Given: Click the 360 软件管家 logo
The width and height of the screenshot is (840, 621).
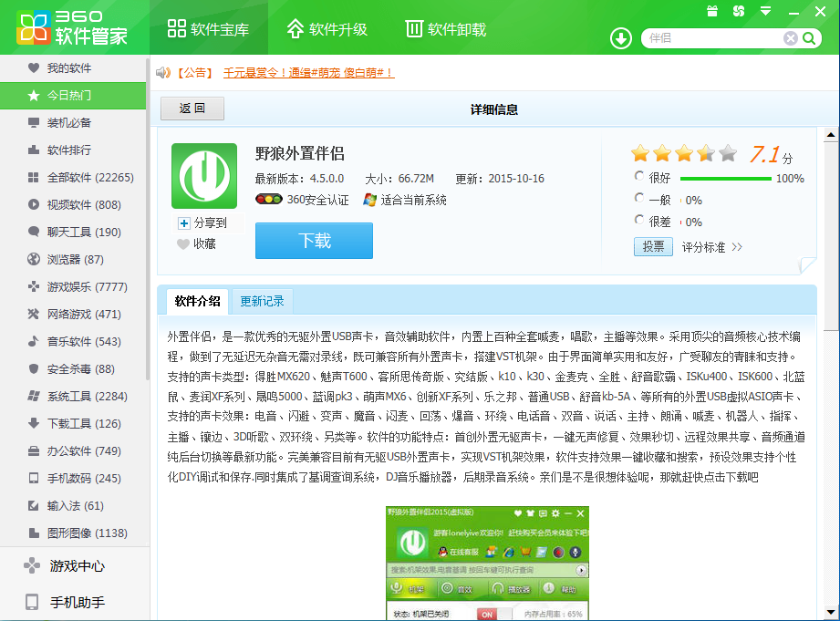Looking at the screenshot, I should pyautogui.click(x=72, y=28).
